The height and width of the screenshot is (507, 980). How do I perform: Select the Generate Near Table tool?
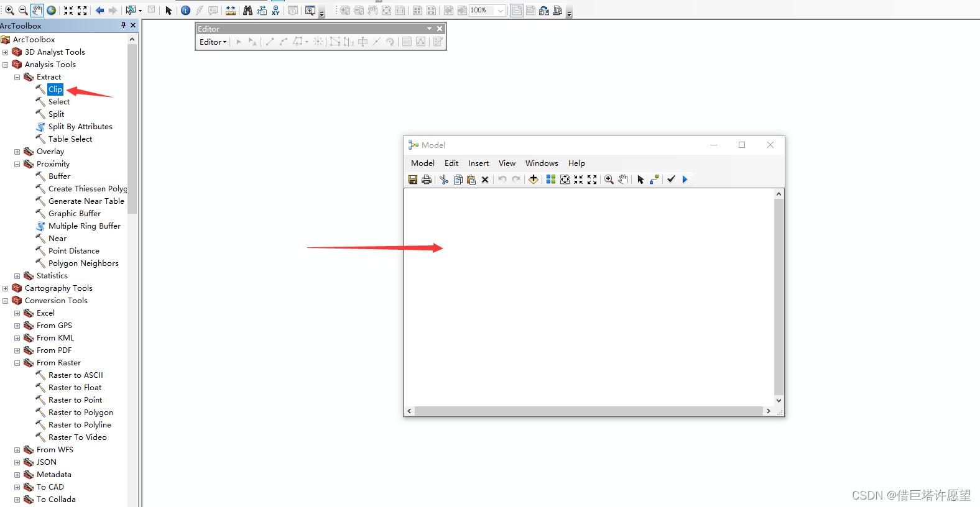[x=86, y=201]
